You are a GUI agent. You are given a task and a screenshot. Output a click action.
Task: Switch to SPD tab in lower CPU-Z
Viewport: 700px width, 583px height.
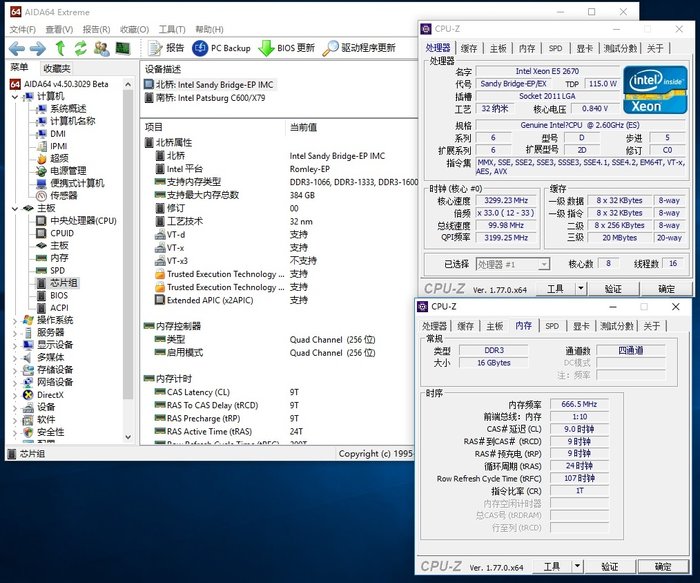[552, 326]
